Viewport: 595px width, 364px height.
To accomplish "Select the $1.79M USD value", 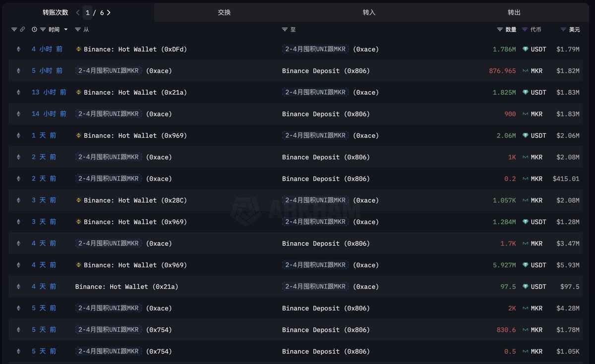I will point(568,49).
